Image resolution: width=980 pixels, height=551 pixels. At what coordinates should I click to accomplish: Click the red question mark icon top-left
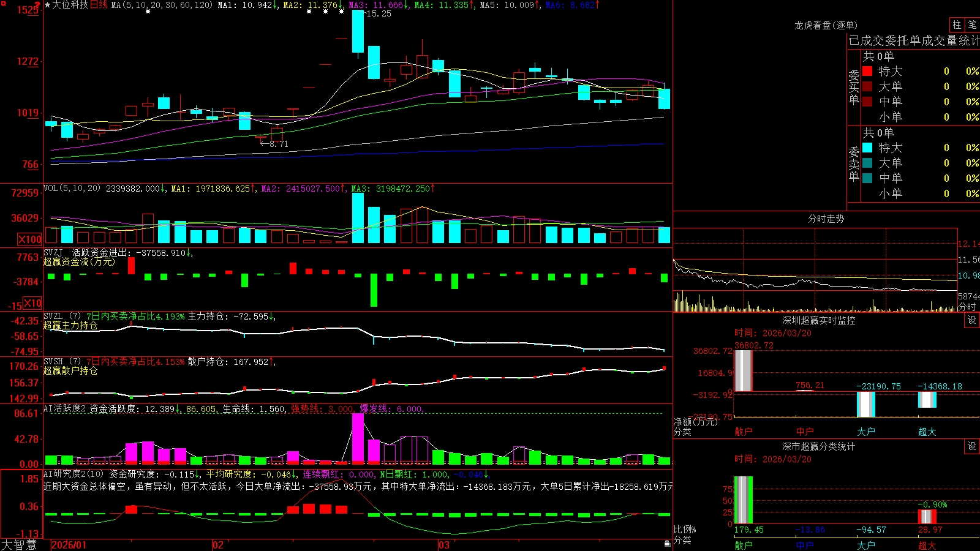pyautogui.click(x=38, y=4)
